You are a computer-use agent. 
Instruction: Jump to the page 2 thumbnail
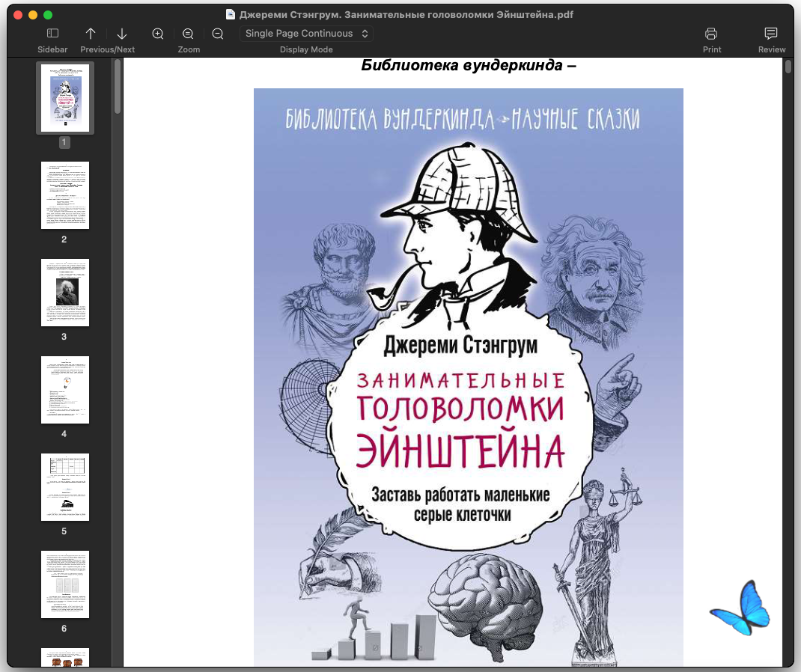[65, 195]
